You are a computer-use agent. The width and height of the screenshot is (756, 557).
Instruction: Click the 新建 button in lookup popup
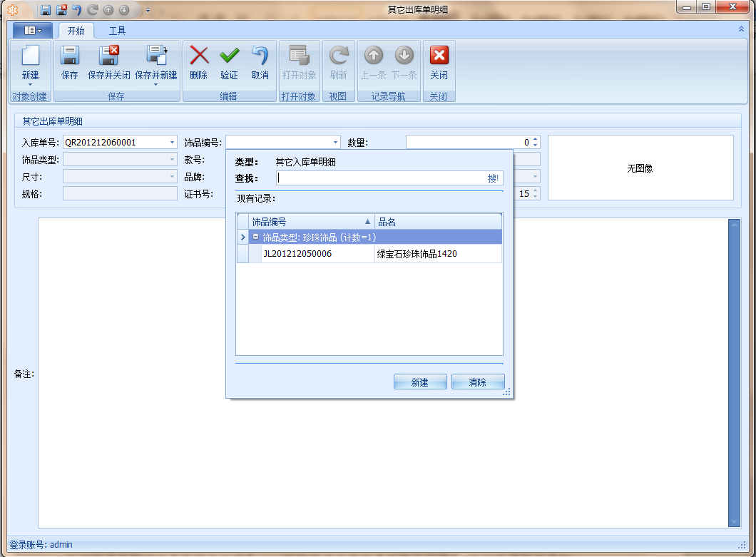point(420,382)
